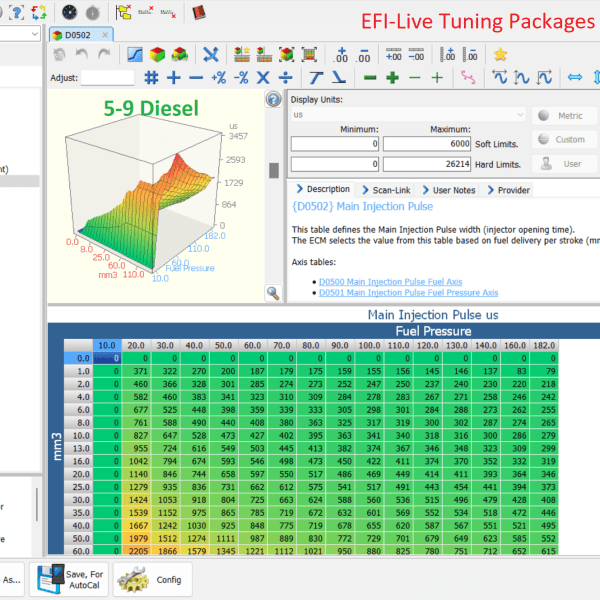Click the Config button
This screenshot has width=600, height=600.
[153, 579]
